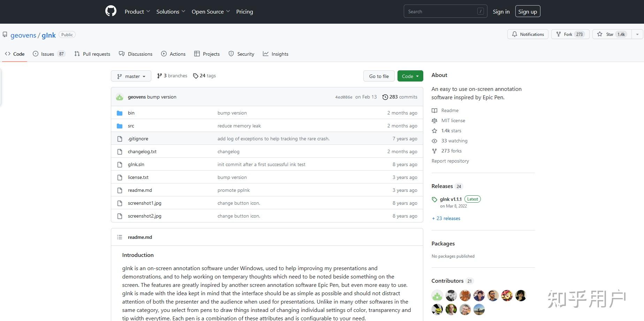This screenshot has width=644, height=321.
Task: Click the Notifications bell button
Action: coord(528,34)
